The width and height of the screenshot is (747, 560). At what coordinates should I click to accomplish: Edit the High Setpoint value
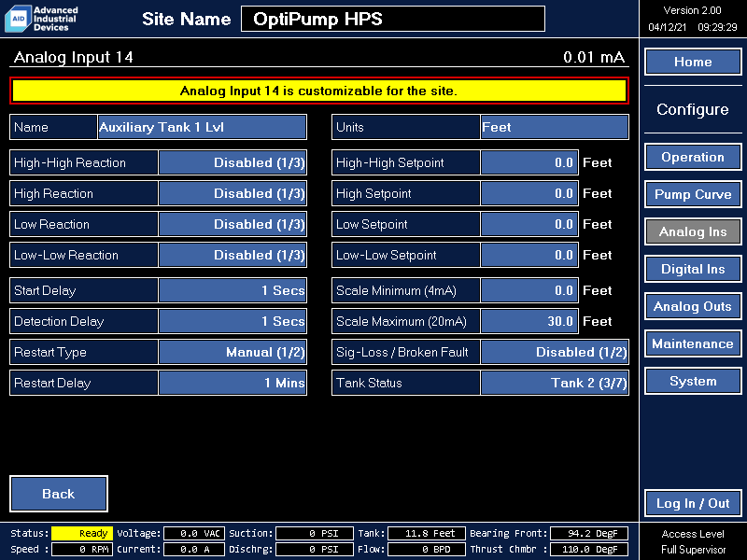pos(529,194)
